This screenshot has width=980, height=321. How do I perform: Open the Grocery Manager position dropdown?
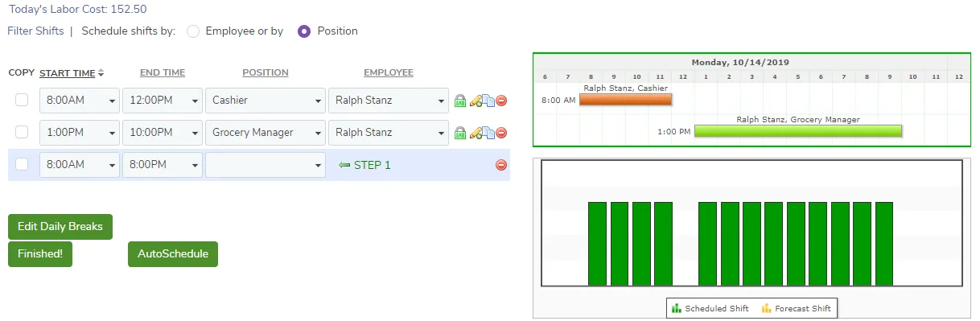click(266, 132)
